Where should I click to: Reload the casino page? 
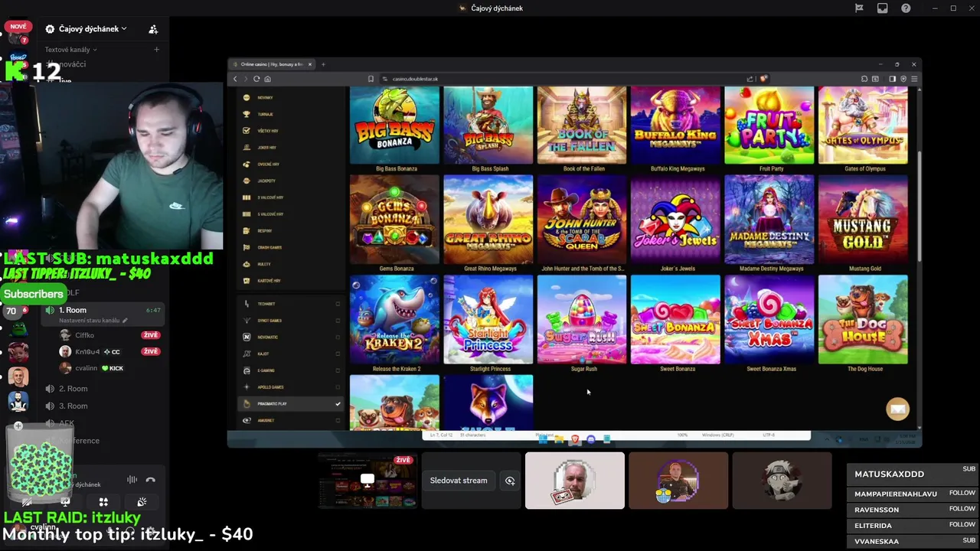(256, 79)
